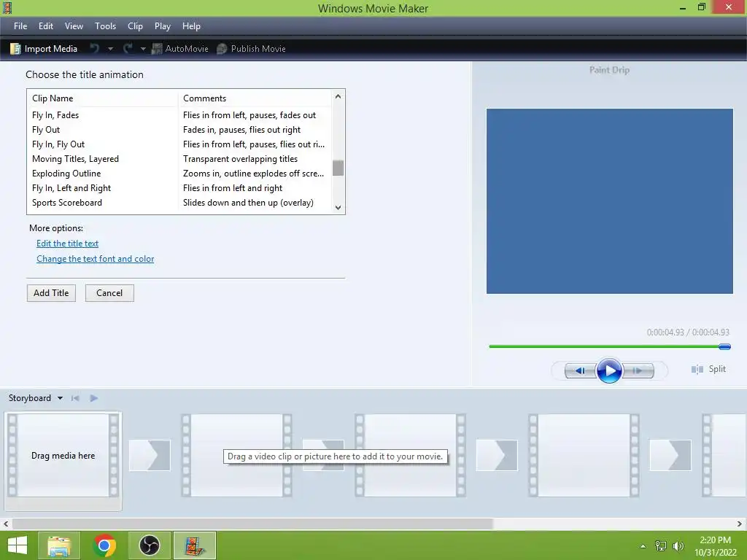Select the 'Sports Scoreboard' animation
Screen dimensions: 747x560
click(179, 203)
